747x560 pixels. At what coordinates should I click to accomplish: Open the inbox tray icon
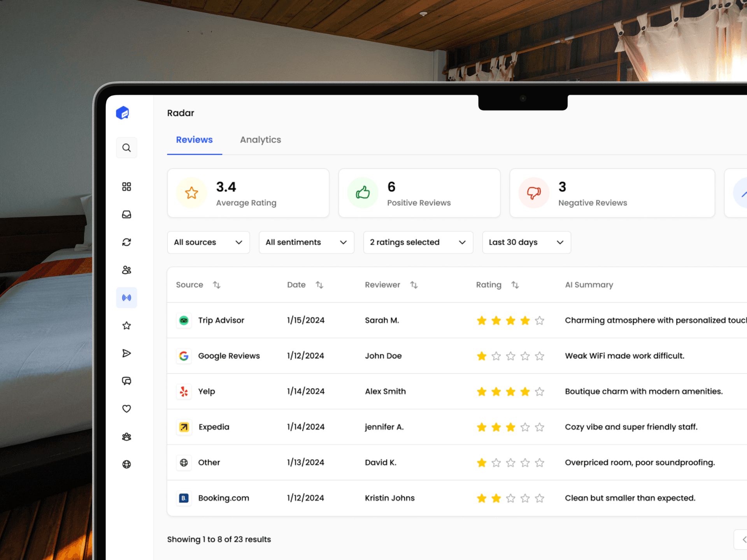(x=126, y=215)
